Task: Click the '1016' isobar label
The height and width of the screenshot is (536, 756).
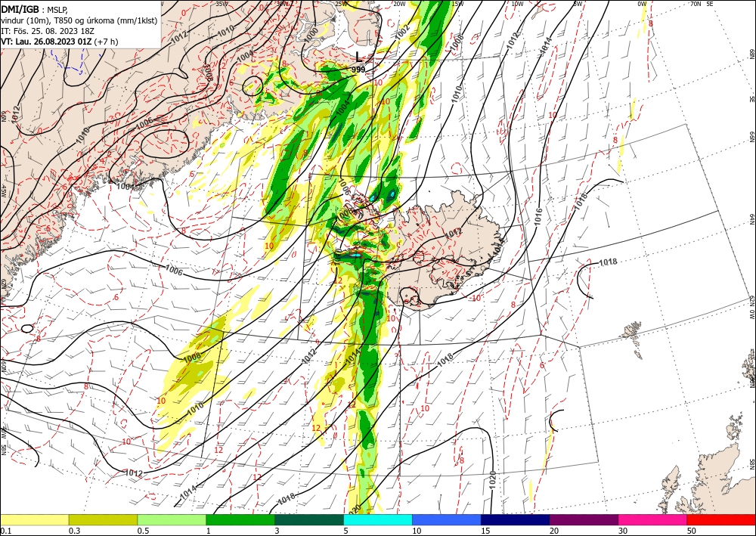Action: coord(538,218)
